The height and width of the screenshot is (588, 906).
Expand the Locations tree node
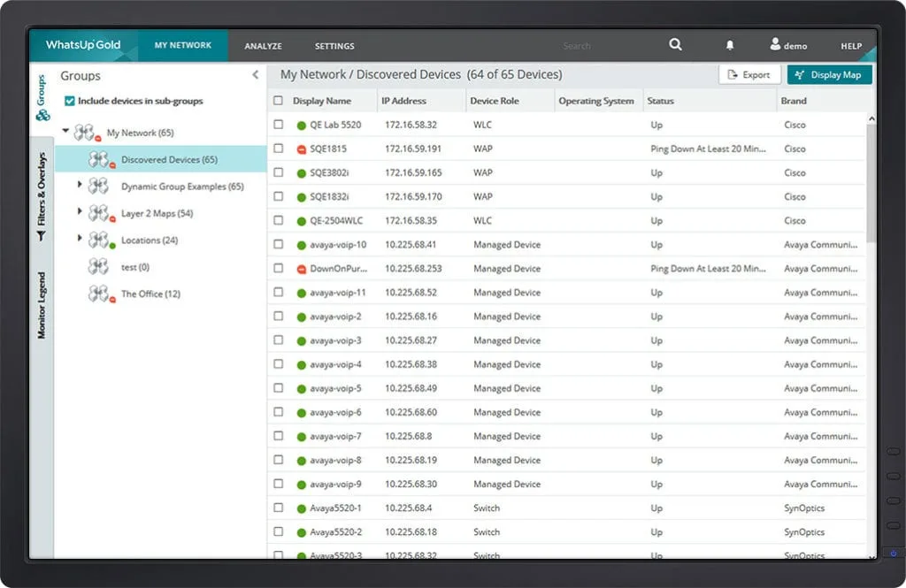pos(80,238)
